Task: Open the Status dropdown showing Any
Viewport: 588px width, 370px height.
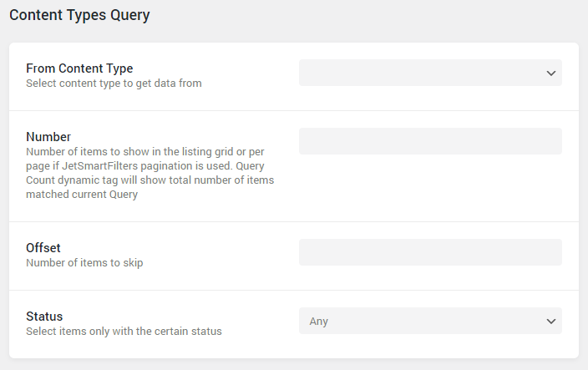Action: point(430,321)
